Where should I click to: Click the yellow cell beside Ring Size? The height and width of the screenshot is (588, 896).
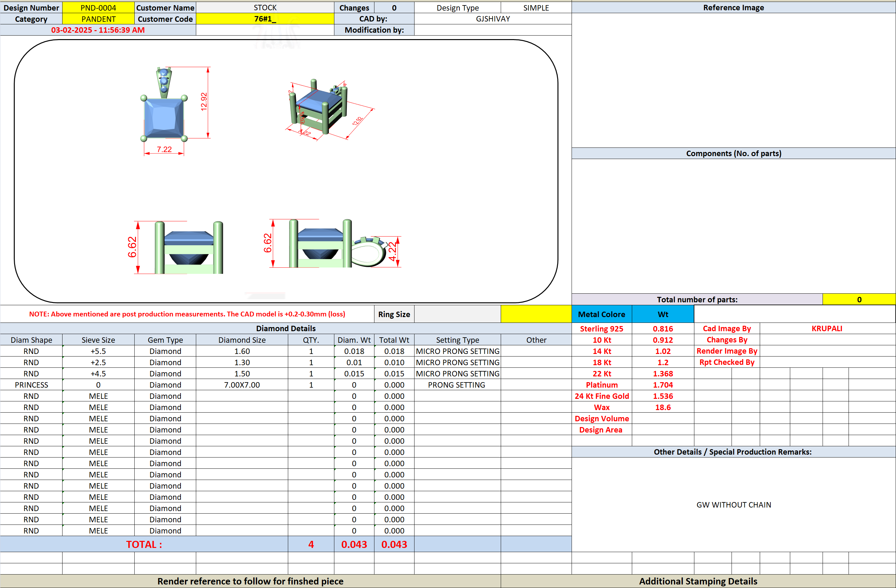[x=536, y=314]
